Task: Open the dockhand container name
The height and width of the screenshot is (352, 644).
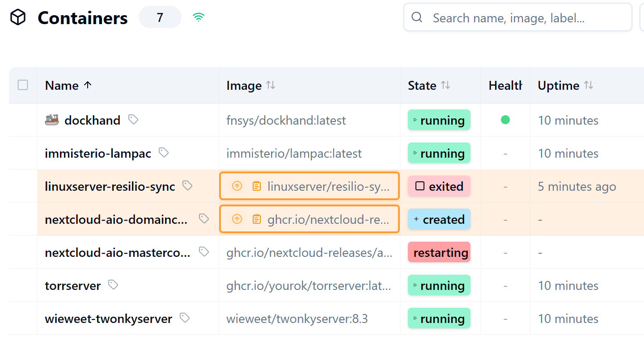Action: [93, 120]
